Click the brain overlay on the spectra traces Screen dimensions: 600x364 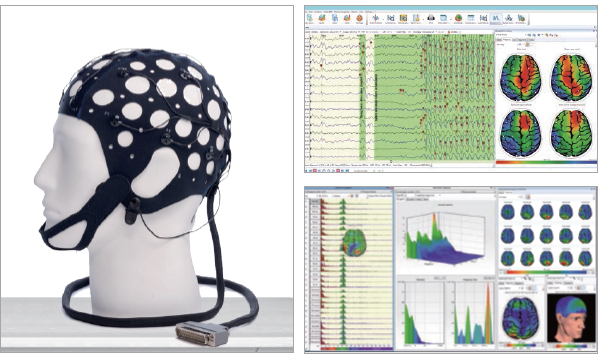pyautogui.click(x=354, y=243)
